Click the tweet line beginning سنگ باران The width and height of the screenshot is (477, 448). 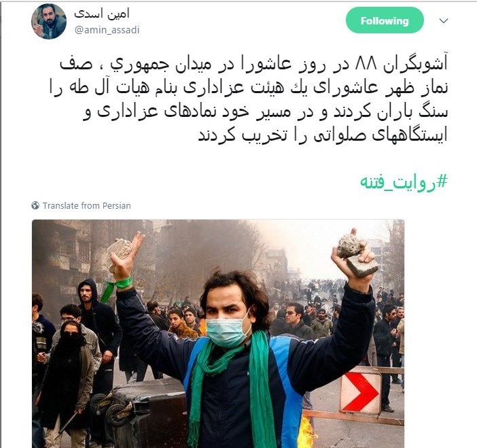[266, 112]
